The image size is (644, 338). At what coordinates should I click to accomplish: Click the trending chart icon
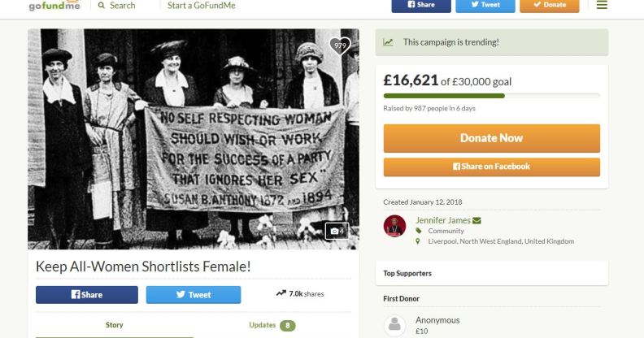[x=389, y=42]
